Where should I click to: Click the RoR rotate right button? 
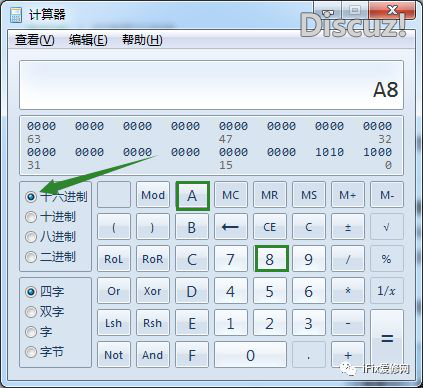(x=153, y=259)
